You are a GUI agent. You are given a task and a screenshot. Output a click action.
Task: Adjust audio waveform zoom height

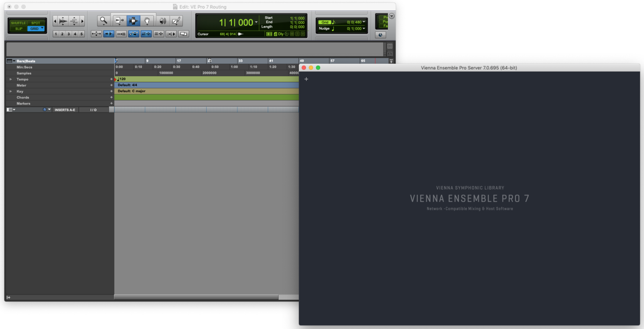(63, 21)
